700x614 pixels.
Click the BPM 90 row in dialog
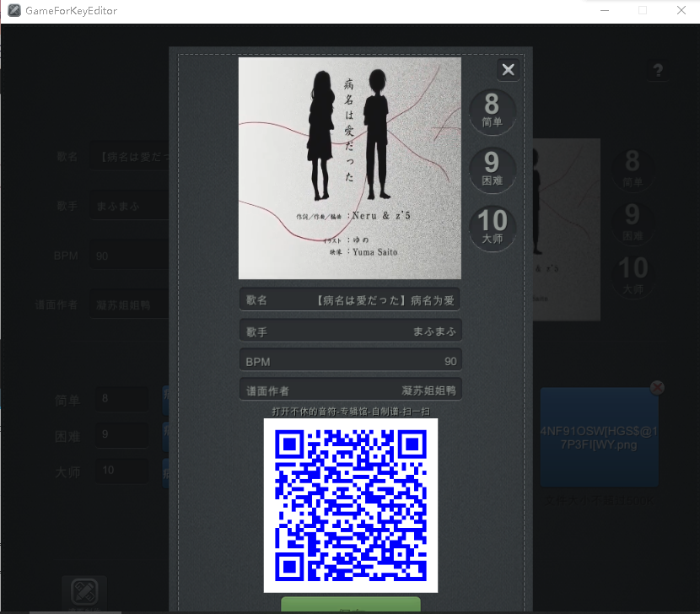pyautogui.click(x=350, y=361)
